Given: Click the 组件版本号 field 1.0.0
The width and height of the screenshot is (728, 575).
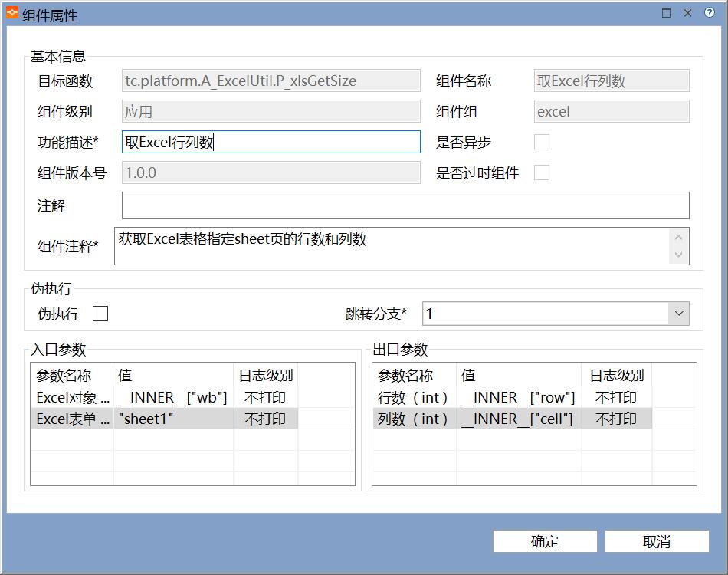Looking at the screenshot, I should [271, 172].
